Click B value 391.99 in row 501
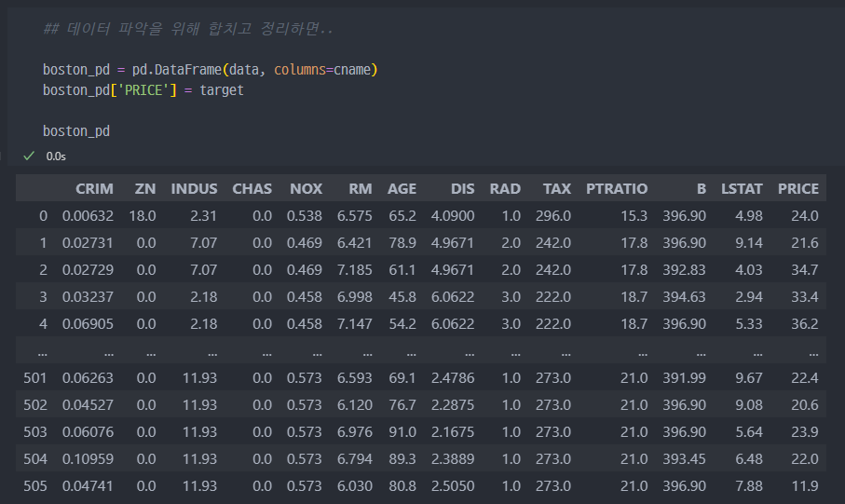The height and width of the screenshot is (504, 845). pos(684,378)
